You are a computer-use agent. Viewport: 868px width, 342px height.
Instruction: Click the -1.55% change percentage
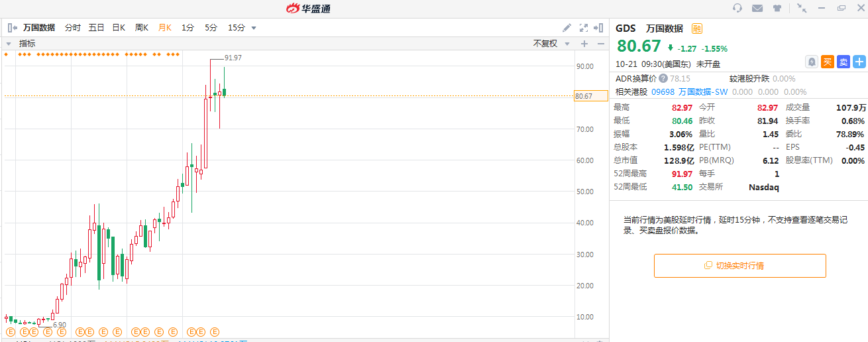click(x=715, y=48)
